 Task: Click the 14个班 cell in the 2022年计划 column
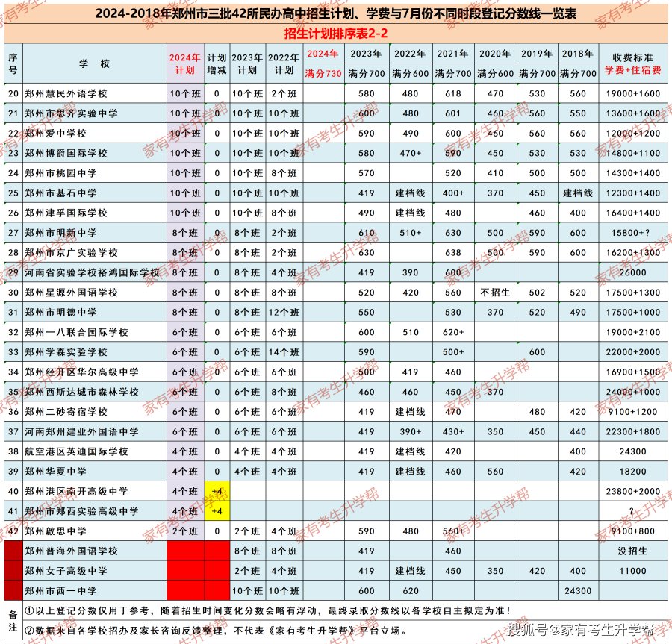(284, 352)
